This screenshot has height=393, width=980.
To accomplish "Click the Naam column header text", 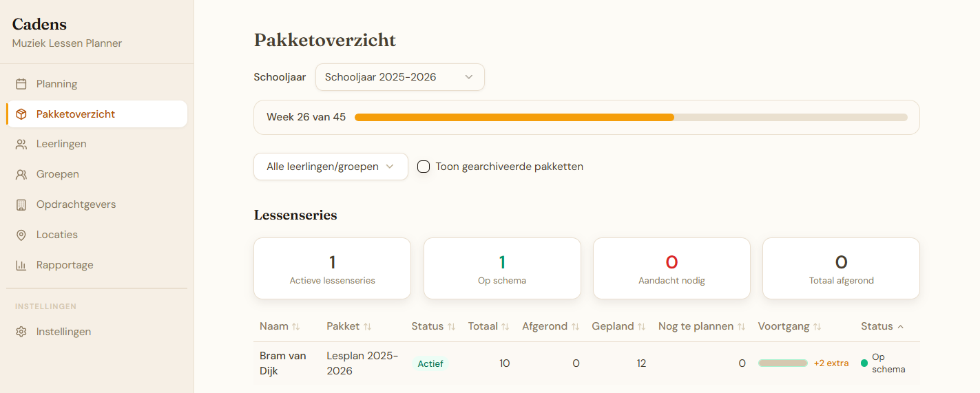I will [274, 326].
